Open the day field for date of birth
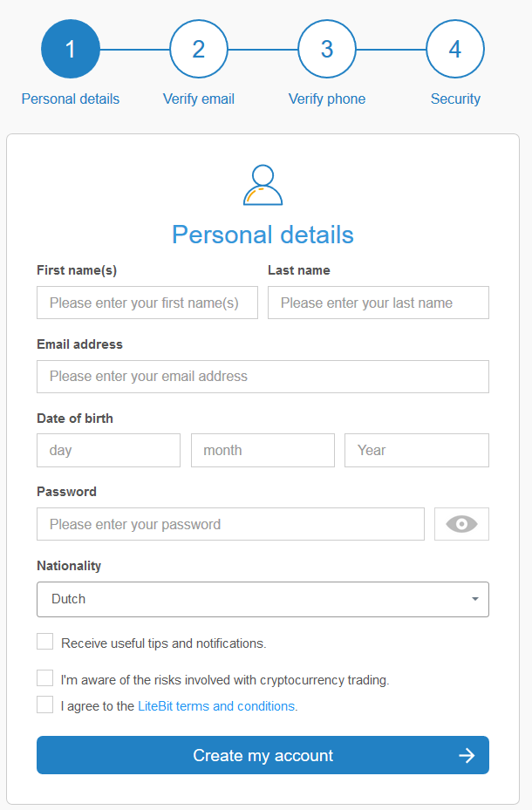532x810 pixels. click(x=108, y=450)
